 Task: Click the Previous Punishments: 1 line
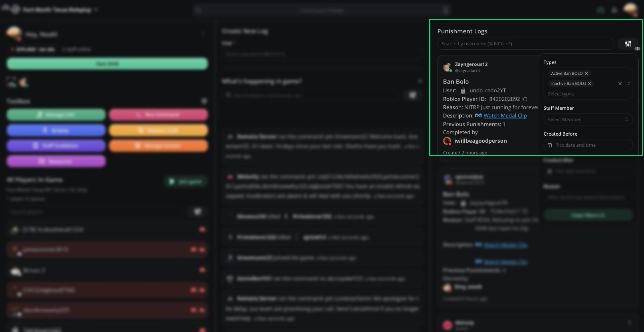click(474, 124)
